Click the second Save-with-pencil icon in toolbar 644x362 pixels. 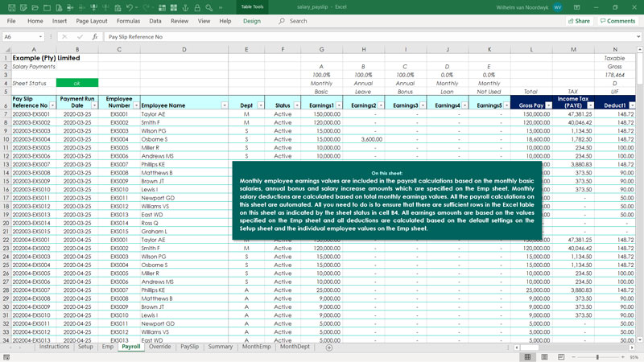click(x=23, y=7)
